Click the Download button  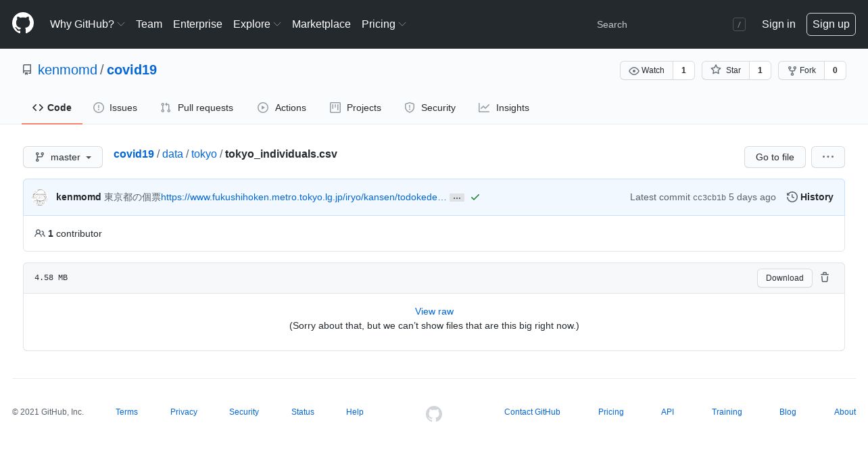[x=785, y=278]
